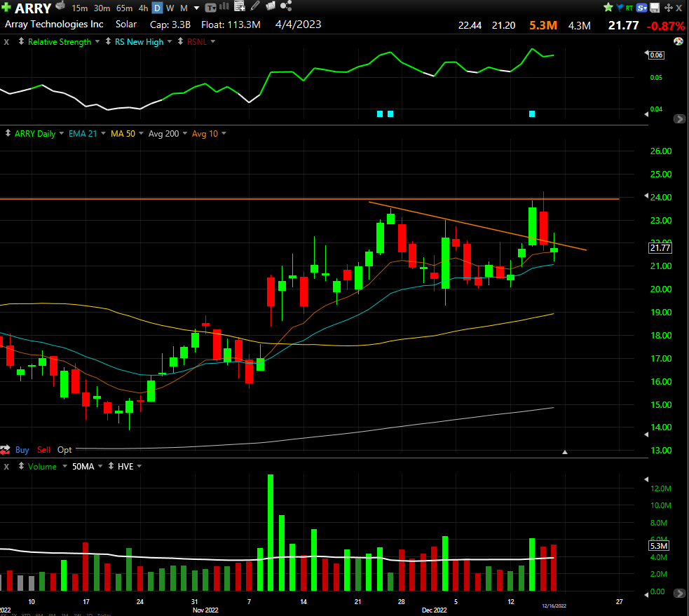This screenshot has width=689, height=616.
Task: Click the Opt button
Action: (64, 449)
